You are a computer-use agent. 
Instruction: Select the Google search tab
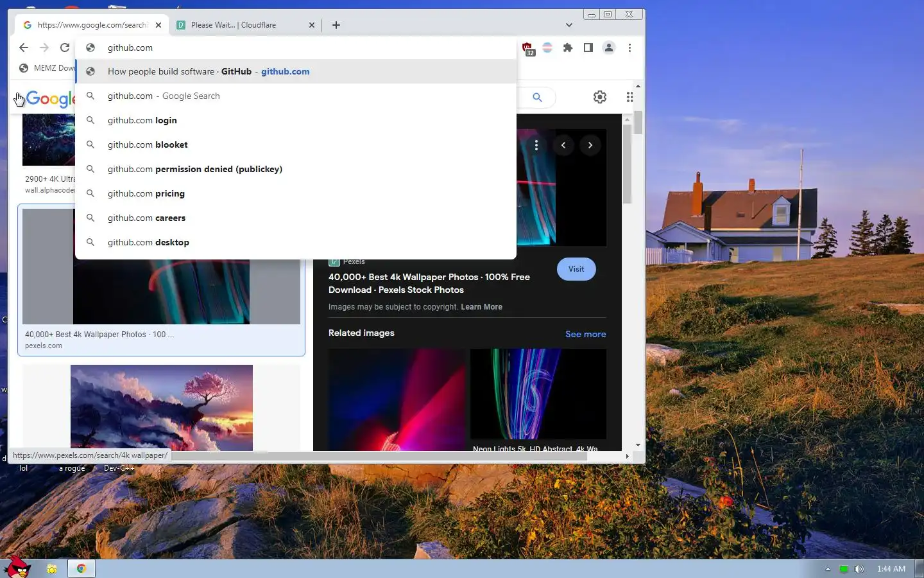coord(92,25)
